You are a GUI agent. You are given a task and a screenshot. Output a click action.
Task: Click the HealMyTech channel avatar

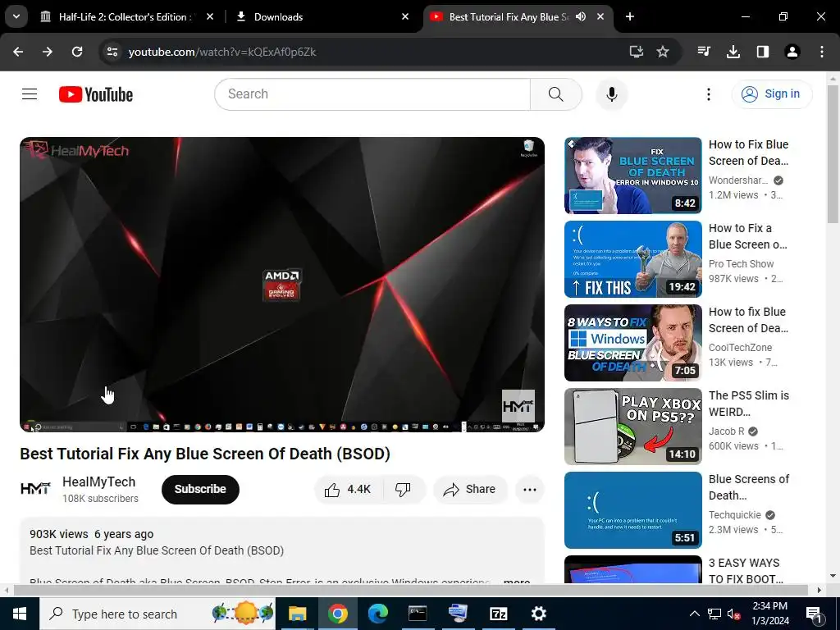coord(36,489)
